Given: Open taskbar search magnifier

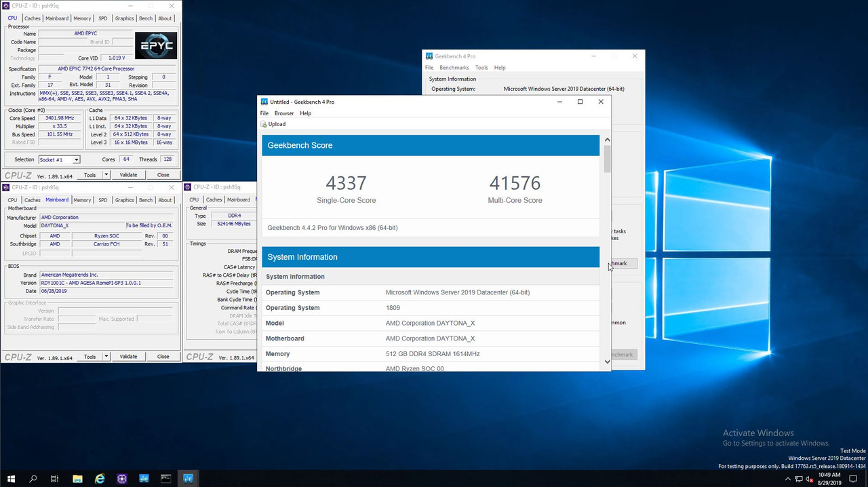Looking at the screenshot, I should tap(33, 479).
